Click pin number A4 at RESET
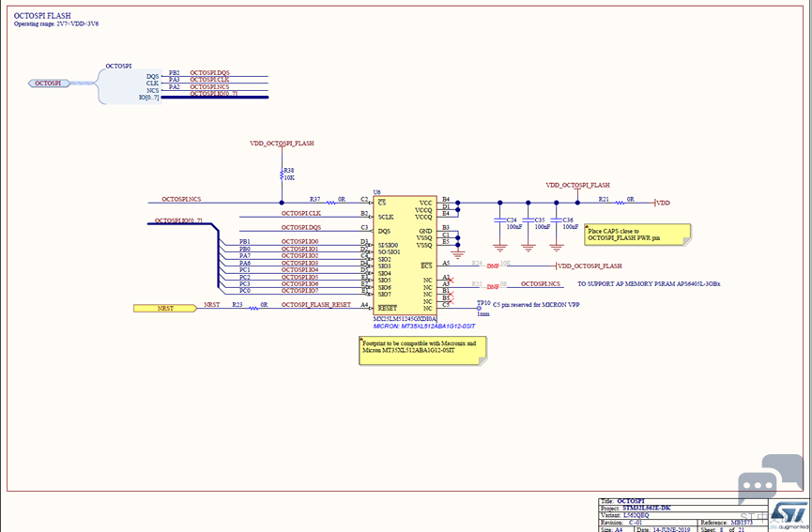This screenshot has height=532, width=812. 364,305
